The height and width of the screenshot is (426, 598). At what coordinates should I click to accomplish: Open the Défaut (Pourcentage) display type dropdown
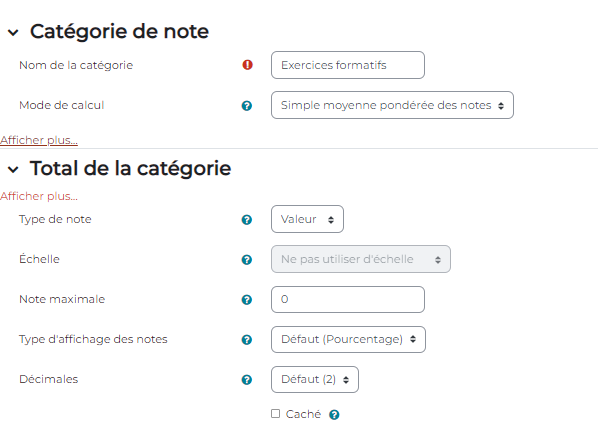tap(348, 339)
